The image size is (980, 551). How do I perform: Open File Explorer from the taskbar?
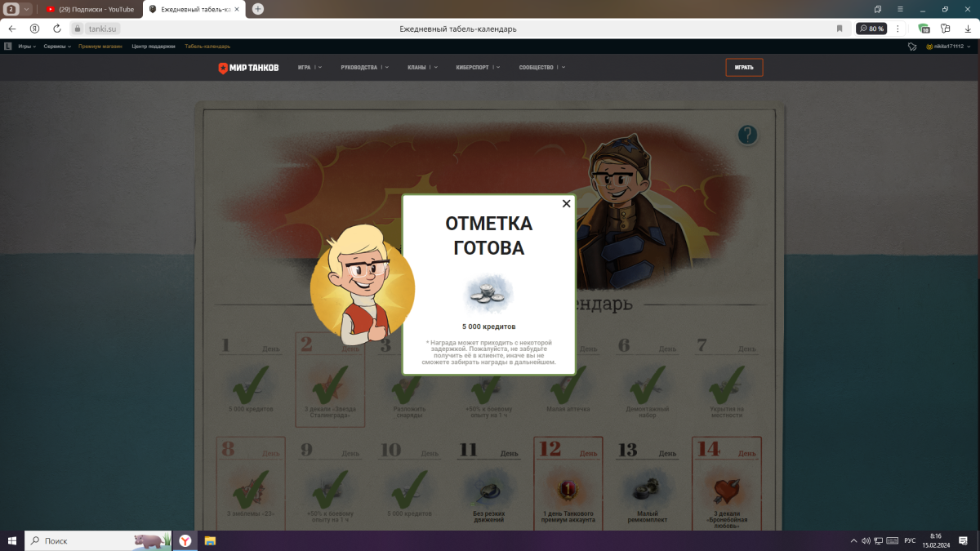(210, 540)
